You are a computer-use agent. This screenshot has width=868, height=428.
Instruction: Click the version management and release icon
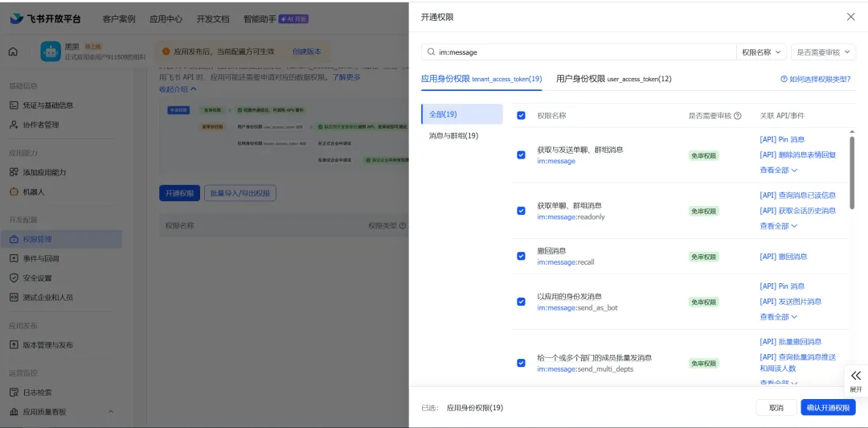click(14, 345)
